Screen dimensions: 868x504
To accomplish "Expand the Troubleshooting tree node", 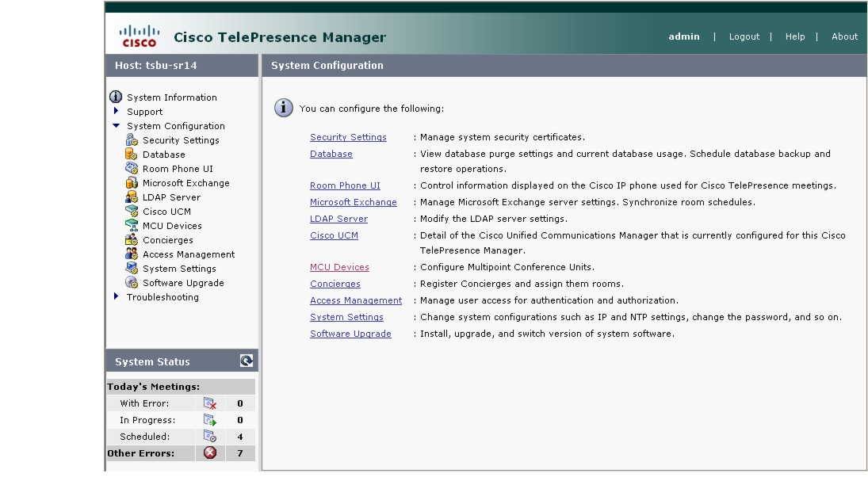I will coord(116,296).
